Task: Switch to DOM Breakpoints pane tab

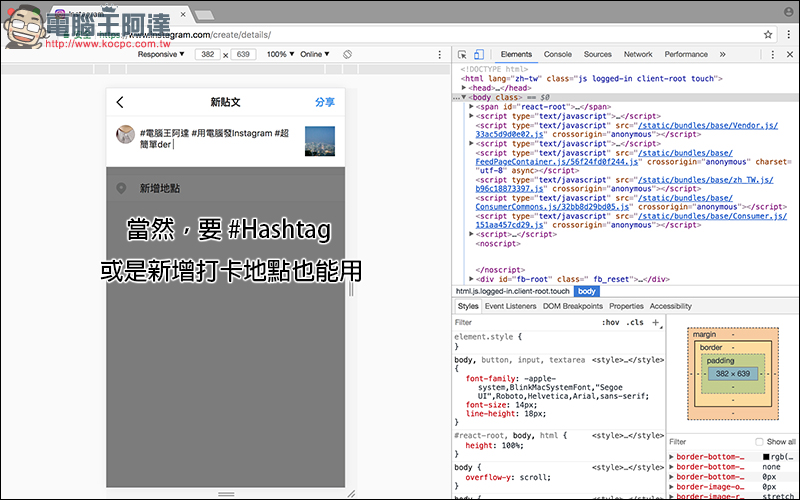Action: (572, 306)
